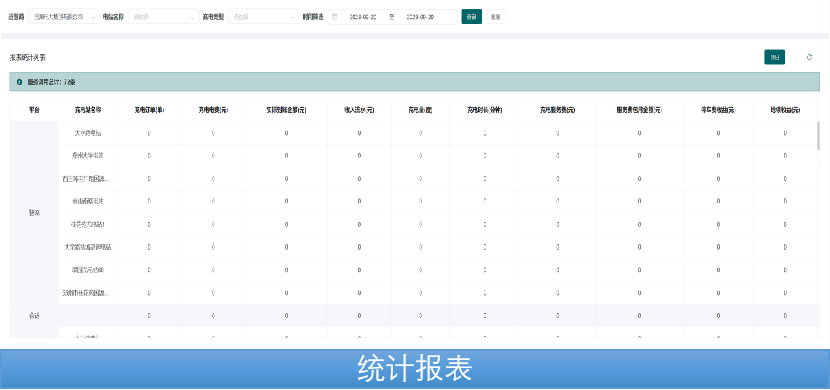Click the refresh icon beside the export button
This screenshot has width=830, height=390.
(x=809, y=57)
